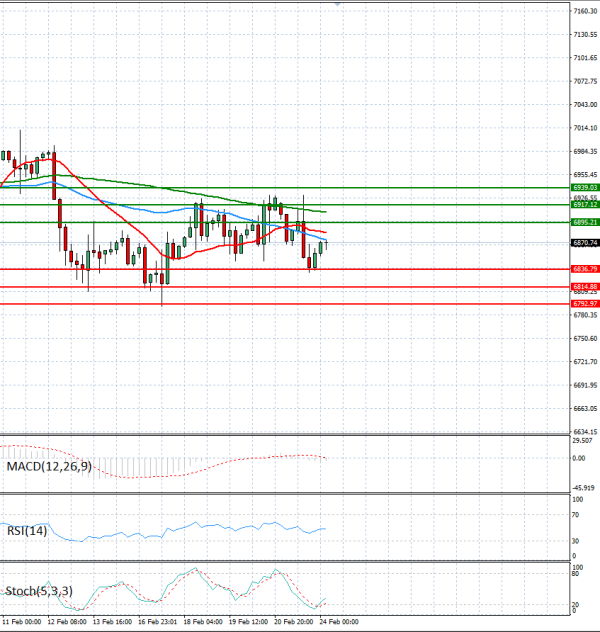Click the Stoch(5,3,3) indicator label

click(x=37, y=592)
